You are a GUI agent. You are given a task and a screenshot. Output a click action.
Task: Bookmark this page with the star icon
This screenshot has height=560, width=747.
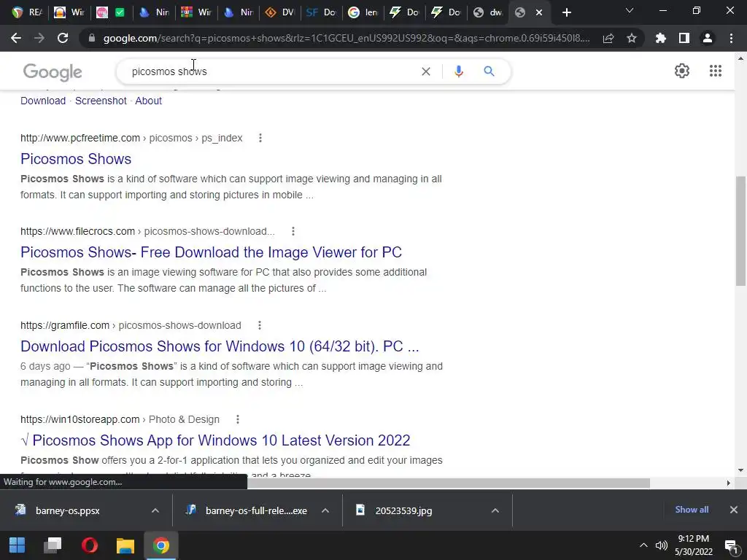click(x=632, y=38)
